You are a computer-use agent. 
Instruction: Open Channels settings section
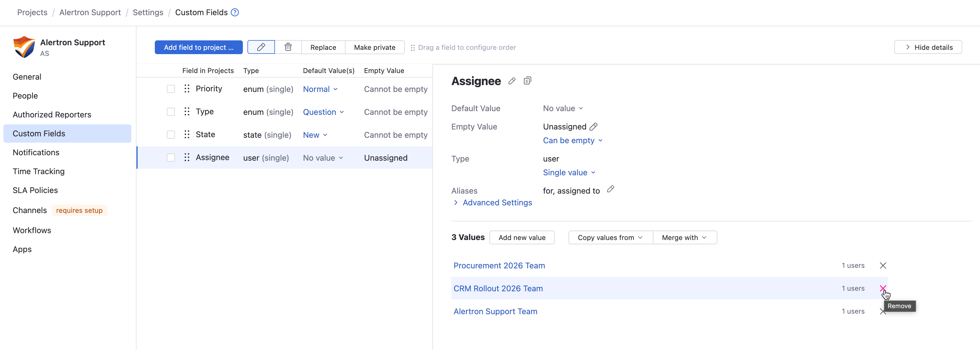tap(30, 210)
